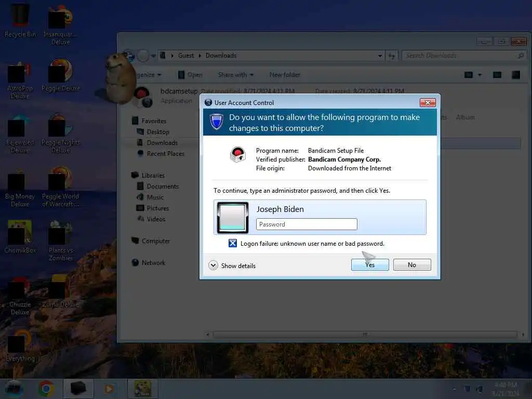
Task: Open Insaniquarium Deluxe desktop icon
Action: [60, 25]
